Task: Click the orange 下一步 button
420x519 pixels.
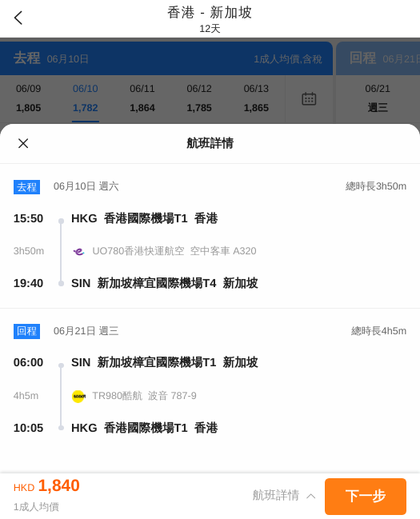Action: point(366,496)
